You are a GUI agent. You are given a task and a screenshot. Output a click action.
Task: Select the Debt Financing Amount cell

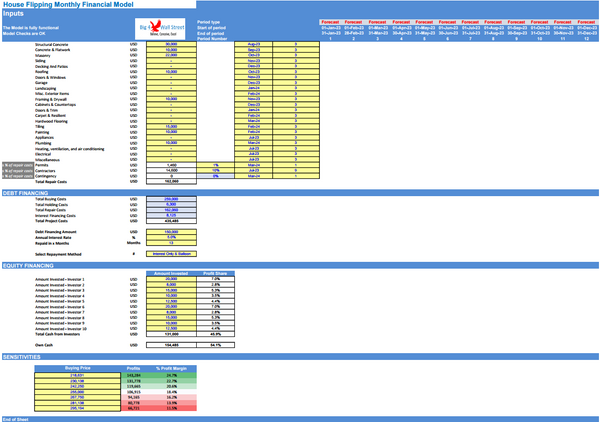tap(171, 230)
